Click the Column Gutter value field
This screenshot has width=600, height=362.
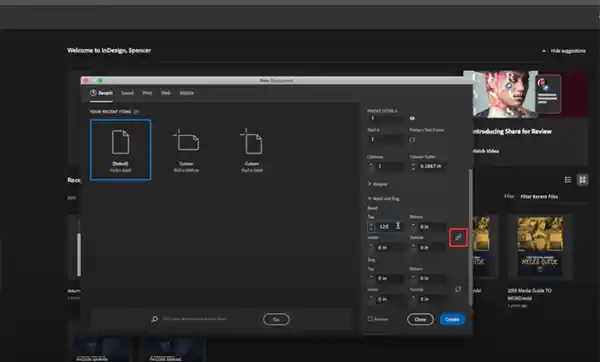point(432,166)
